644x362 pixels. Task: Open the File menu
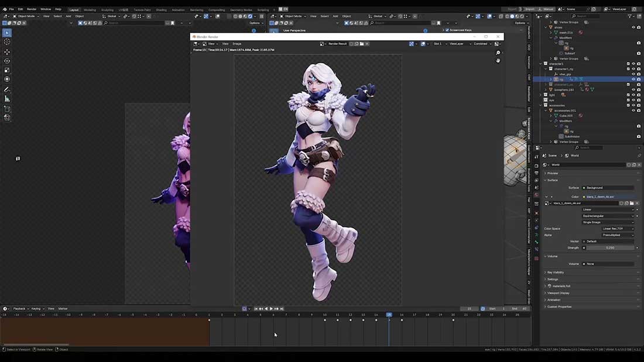click(x=12, y=9)
